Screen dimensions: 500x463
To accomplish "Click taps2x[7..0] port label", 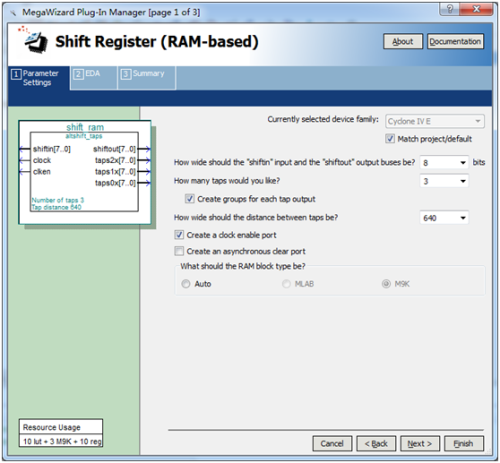I will click(115, 160).
